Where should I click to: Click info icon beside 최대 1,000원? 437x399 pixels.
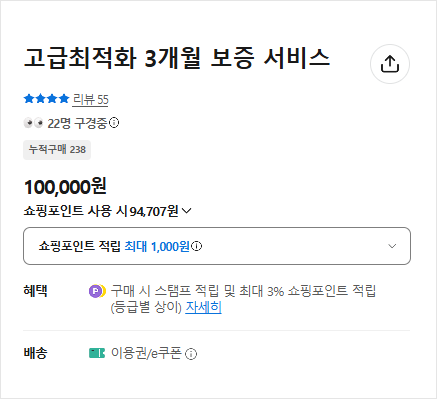pos(197,246)
